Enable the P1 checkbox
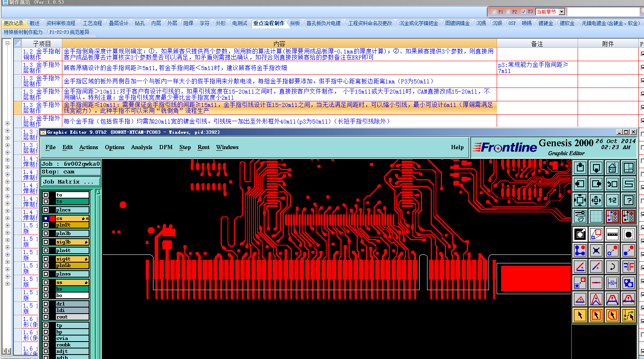 pos(494,12)
